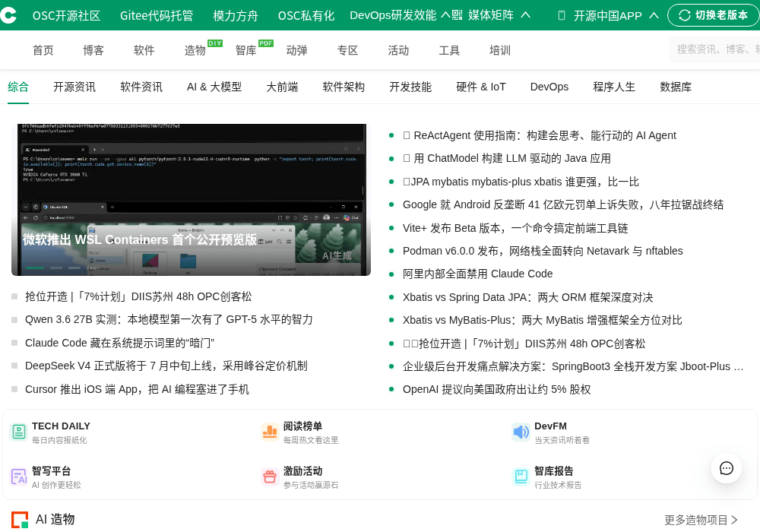This screenshot has width=760, height=532.
Task: Switch to the DevOps category tab
Action: [x=549, y=87]
